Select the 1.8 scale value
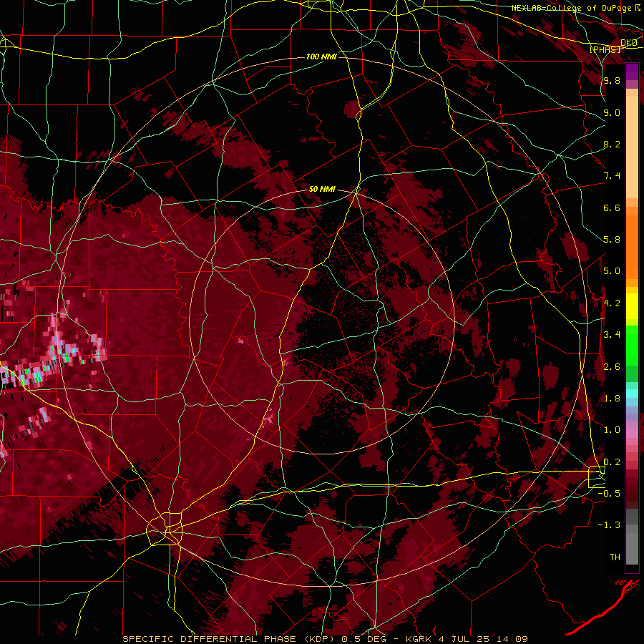Screen dimensions: 644x644 [x=612, y=399]
